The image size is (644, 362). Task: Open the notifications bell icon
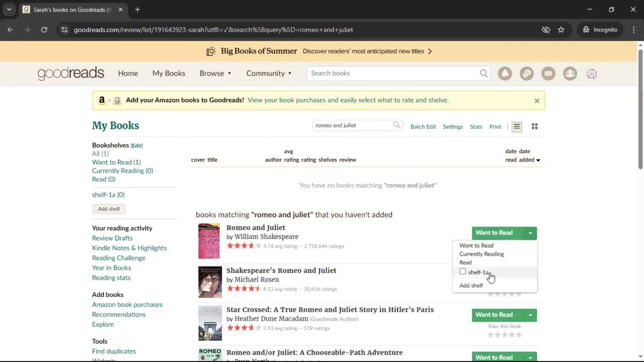point(505,73)
